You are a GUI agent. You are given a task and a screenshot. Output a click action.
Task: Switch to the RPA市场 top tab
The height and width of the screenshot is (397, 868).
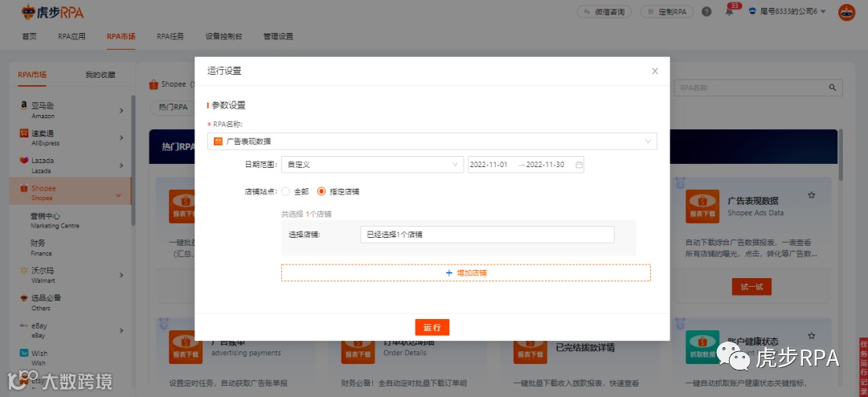(x=121, y=36)
